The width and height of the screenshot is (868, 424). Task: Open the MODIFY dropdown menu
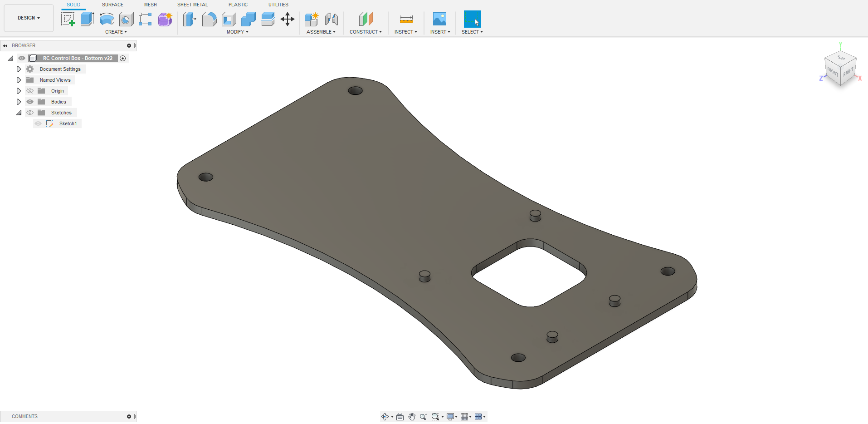[x=237, y=32]
